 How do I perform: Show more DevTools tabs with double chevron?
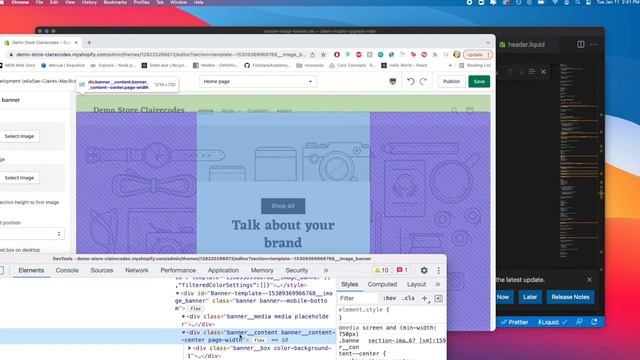coord(326,270)
